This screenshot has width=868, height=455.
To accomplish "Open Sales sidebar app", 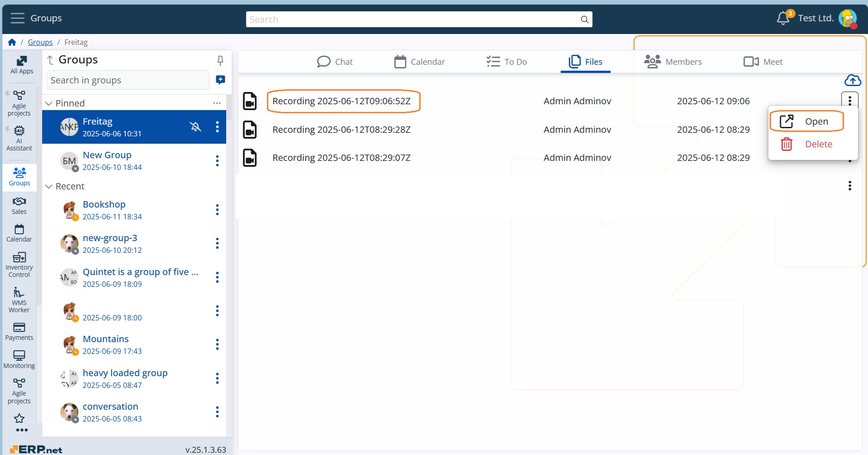I will pyautogui.click(x=19, y=205).
